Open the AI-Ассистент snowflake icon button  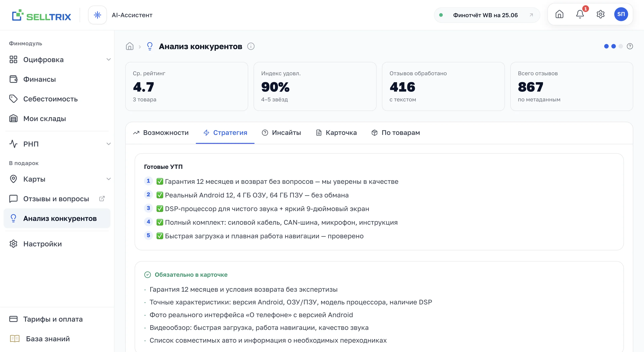point(97,15)
